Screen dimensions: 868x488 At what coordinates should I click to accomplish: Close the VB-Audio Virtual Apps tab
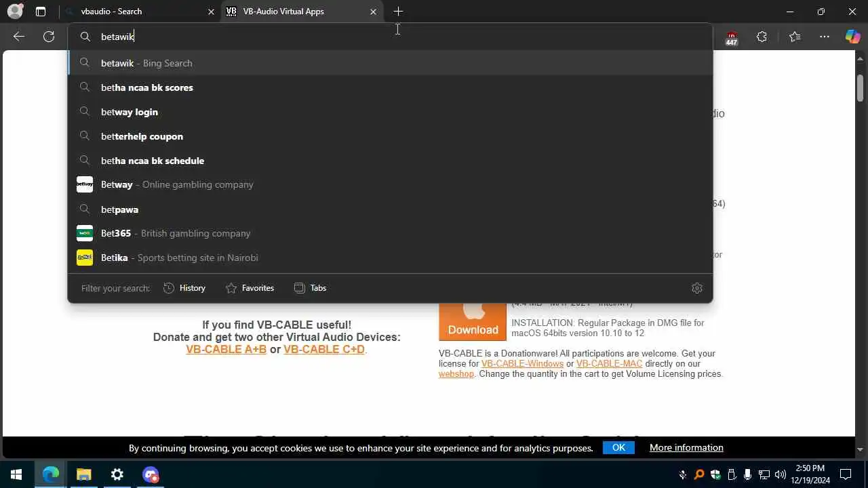[x=373, y=12]
